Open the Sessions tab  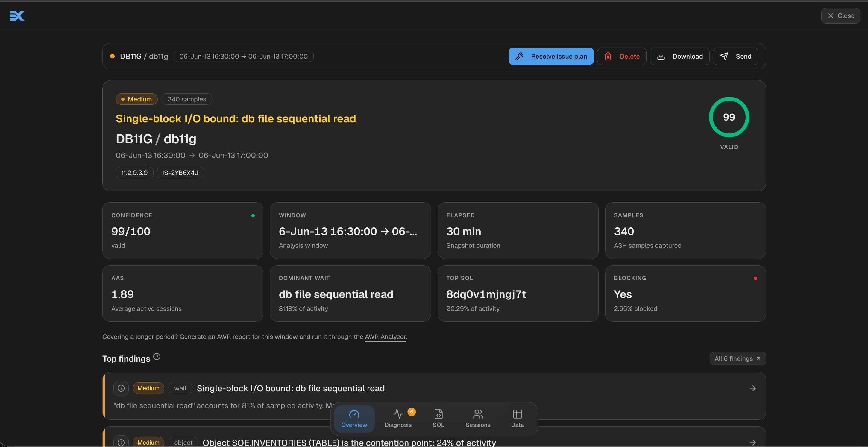[478, 419]
